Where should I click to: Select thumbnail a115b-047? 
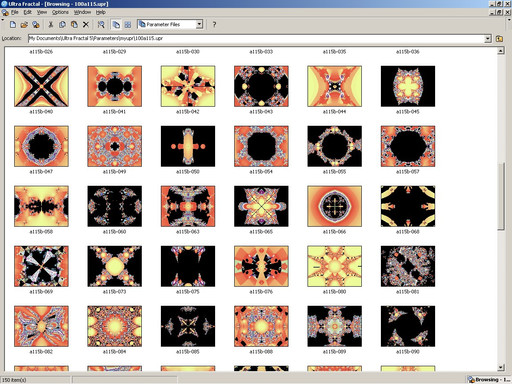pos(41,146)
